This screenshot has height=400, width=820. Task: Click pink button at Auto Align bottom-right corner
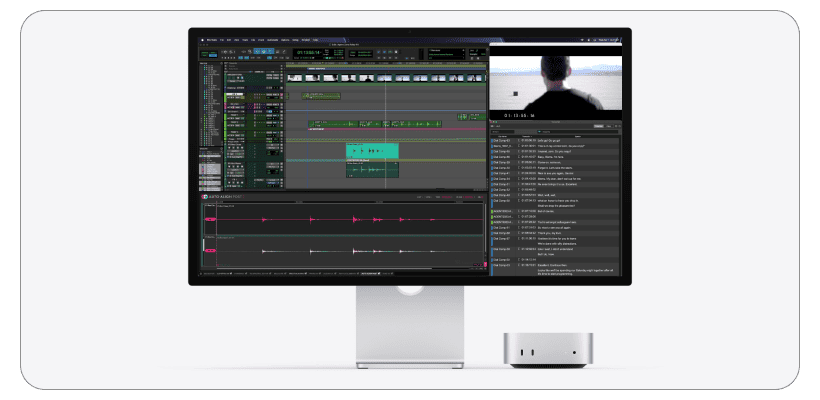485,264
